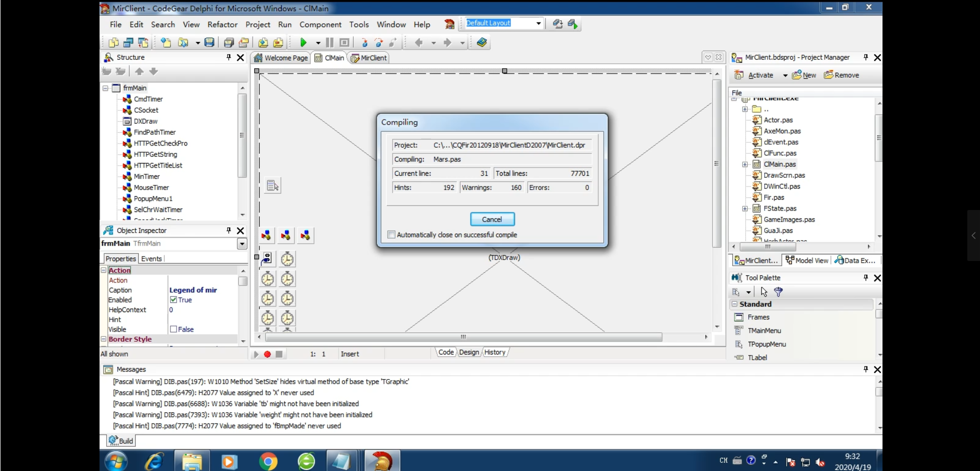This screenshot has width=980, height=471.
Task: Click the Program Reset stop icon
Action: coord(345,42)
